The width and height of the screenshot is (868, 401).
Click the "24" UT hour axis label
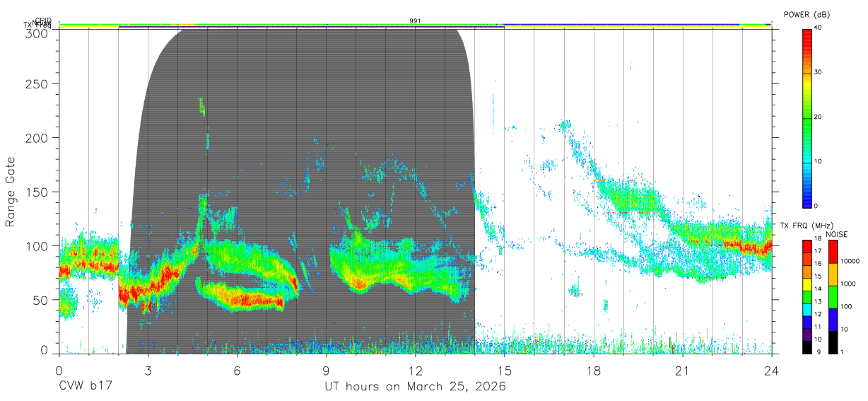(771, 371)
